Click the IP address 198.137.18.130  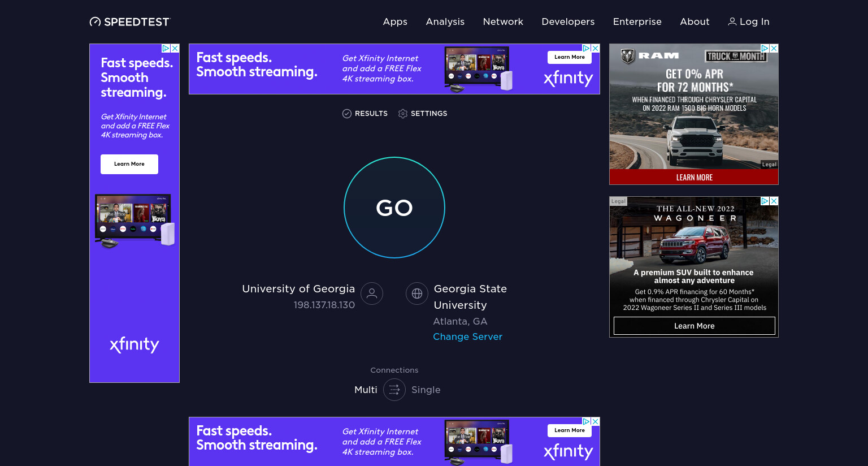point(324,305)
